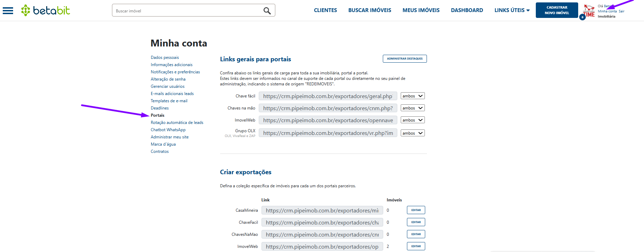Edit the CasaMineira export

click(x=416, y=210)
